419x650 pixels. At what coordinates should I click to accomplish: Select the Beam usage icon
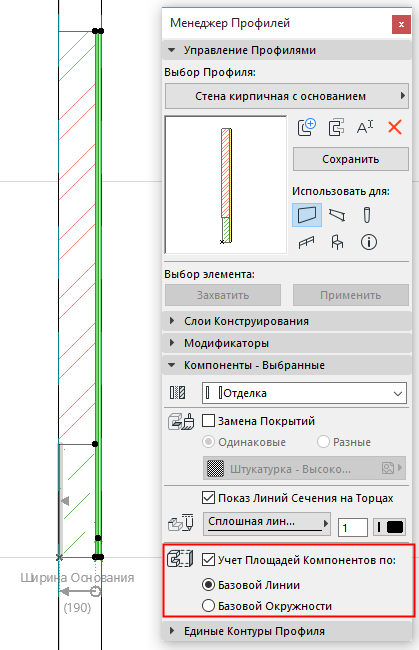point(337,215)
